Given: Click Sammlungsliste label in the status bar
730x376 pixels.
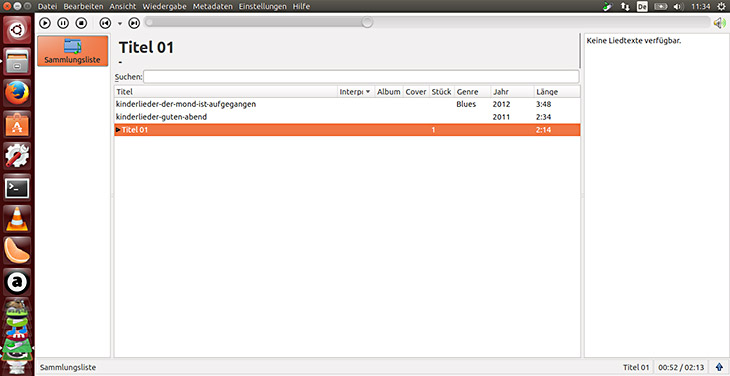Looking at the screenshot, I should point(68,367).
